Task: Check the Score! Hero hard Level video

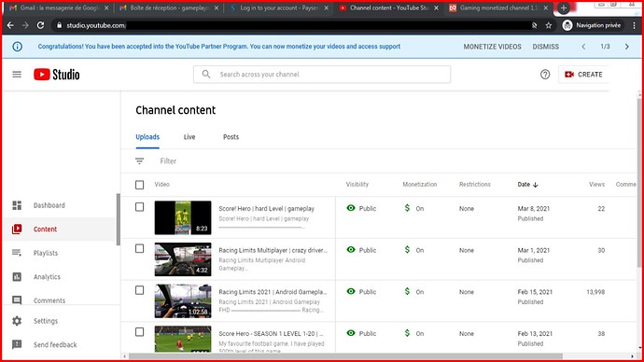Action: point(140,207)
